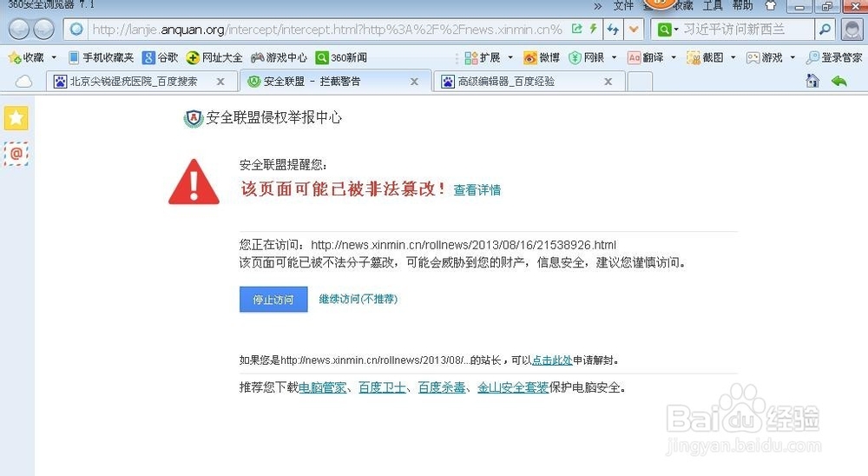Viewport: 868px width, 476px height.
Task: Expand the 收藏 dropdown arrow
Action: [54, 57]
